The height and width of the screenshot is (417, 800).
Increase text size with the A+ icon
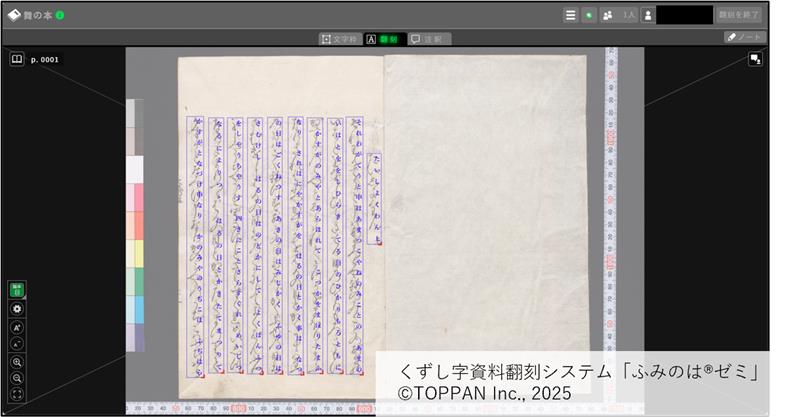(x=17, y=327)
